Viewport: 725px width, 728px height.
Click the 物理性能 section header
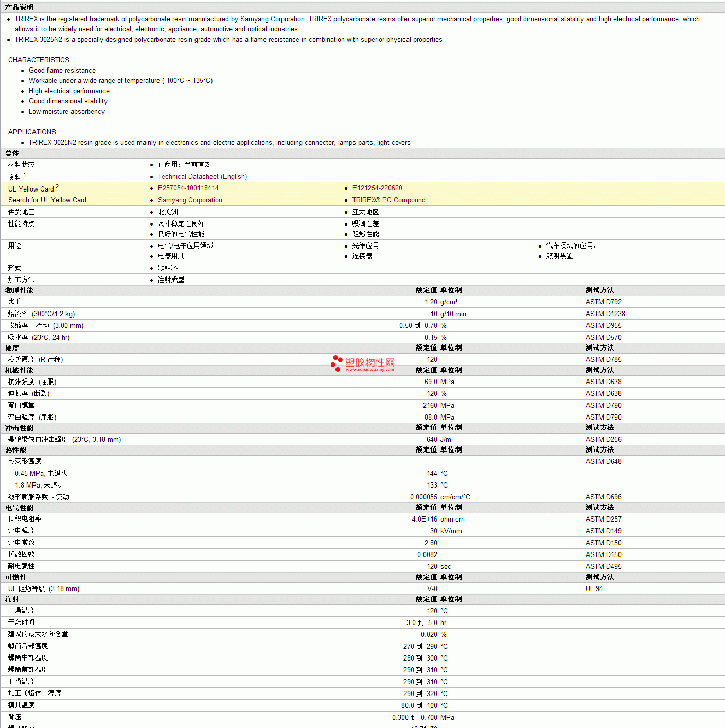[19, 290]
